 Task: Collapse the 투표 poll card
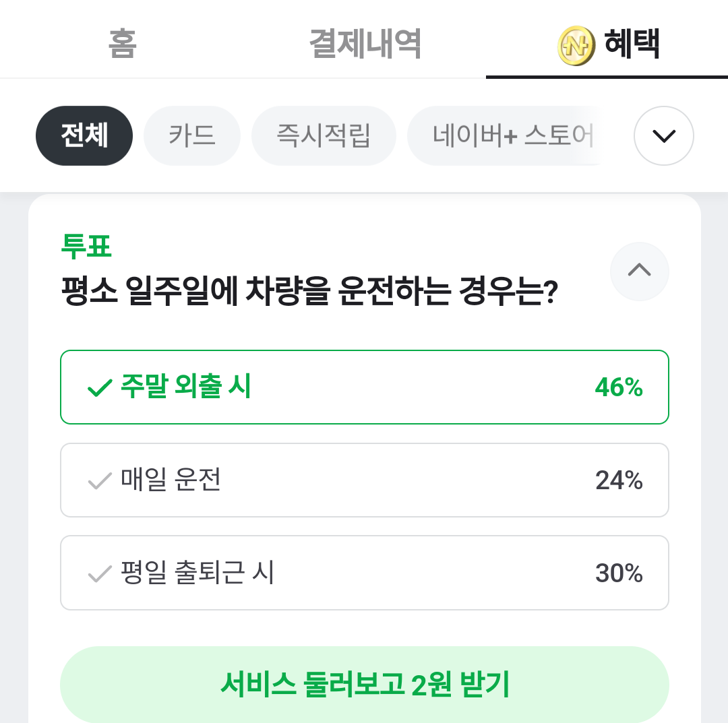point(639,271)
